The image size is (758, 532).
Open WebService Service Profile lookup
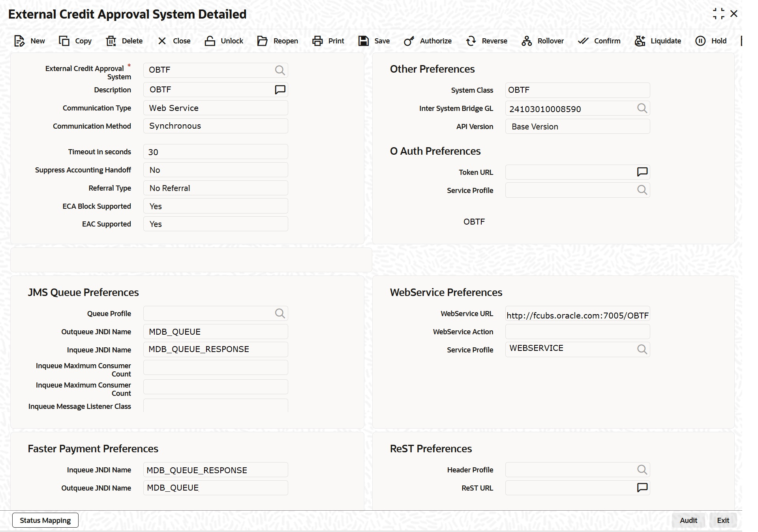(642, 349)
